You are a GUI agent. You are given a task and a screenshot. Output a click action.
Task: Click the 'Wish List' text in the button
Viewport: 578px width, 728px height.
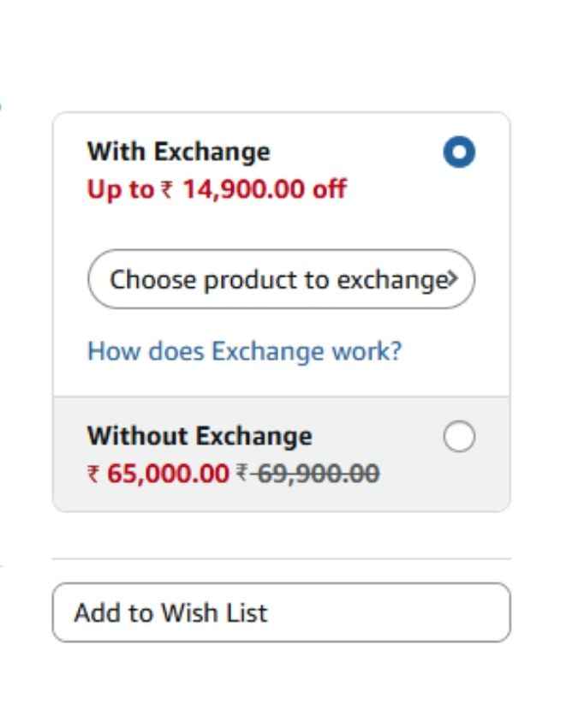point(214,612)
